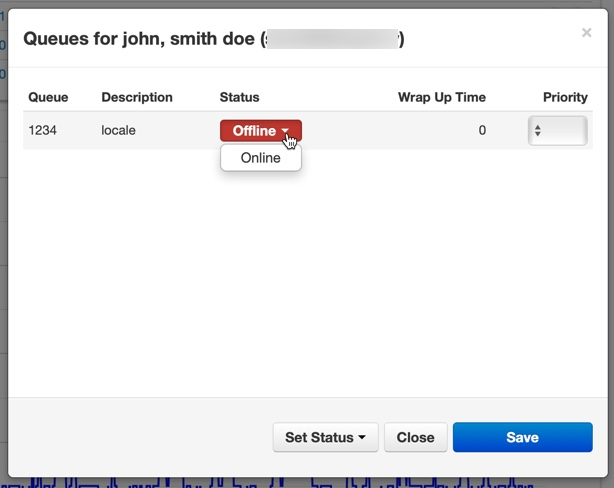Click the Description column header
This screenshot has width=614, height=488.
[x=137, y=97]
